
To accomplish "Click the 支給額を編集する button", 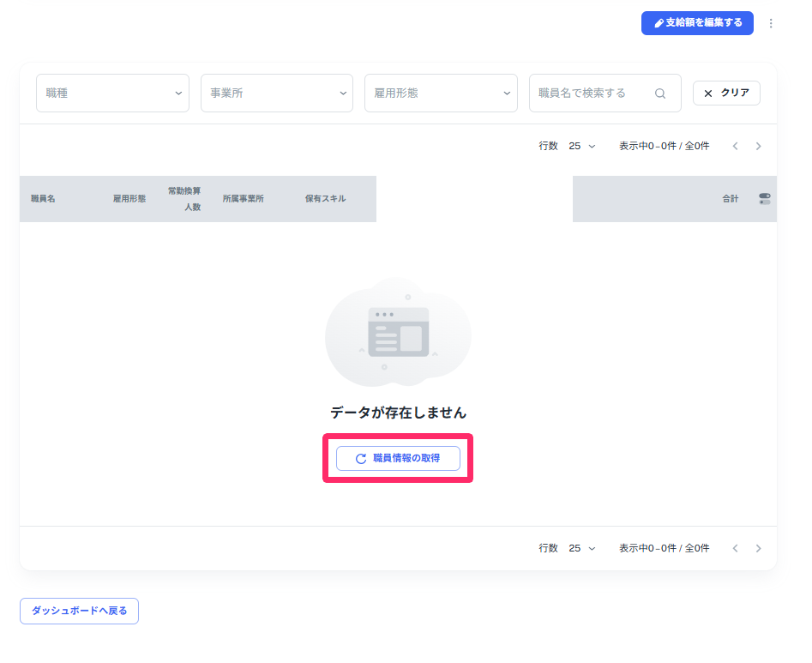I will pyautogui.click(x=697, y=23).
